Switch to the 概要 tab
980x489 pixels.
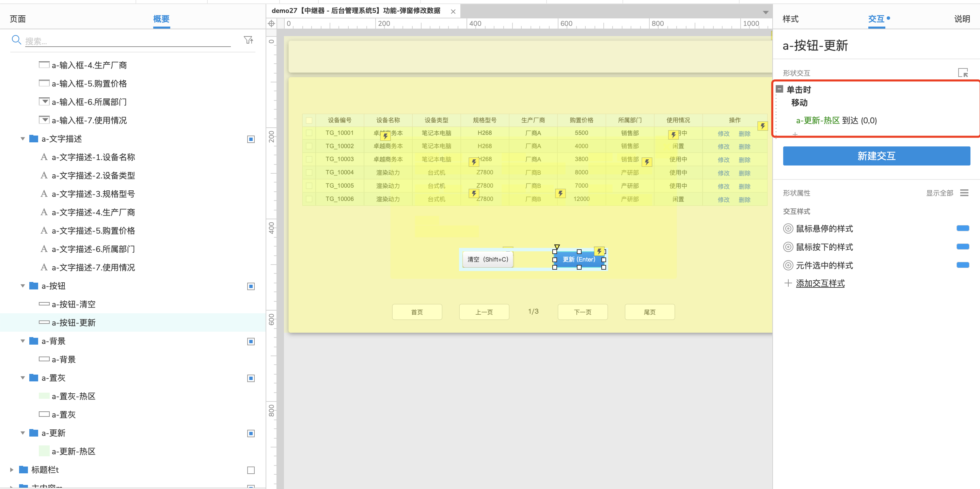click(161, 19)
